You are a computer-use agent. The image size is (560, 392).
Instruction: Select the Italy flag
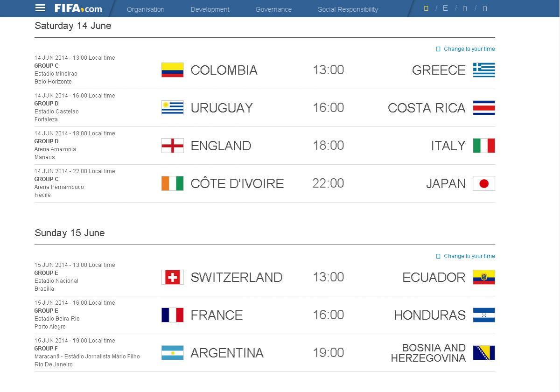(x=483, y=146)
